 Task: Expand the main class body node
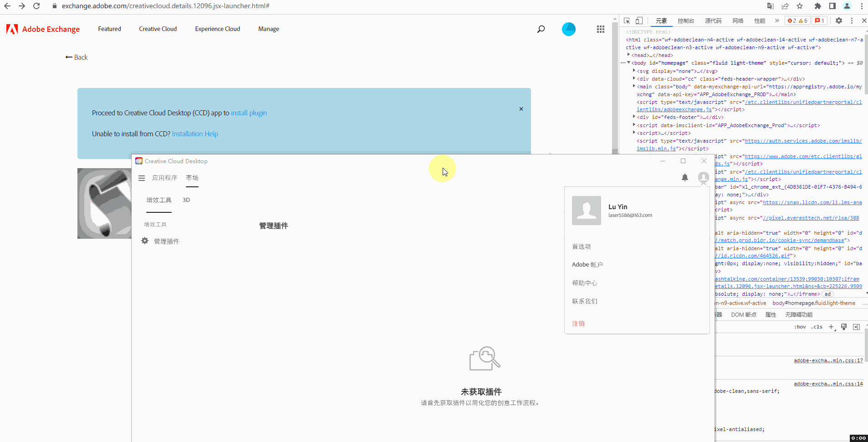(x=634, y=86)
